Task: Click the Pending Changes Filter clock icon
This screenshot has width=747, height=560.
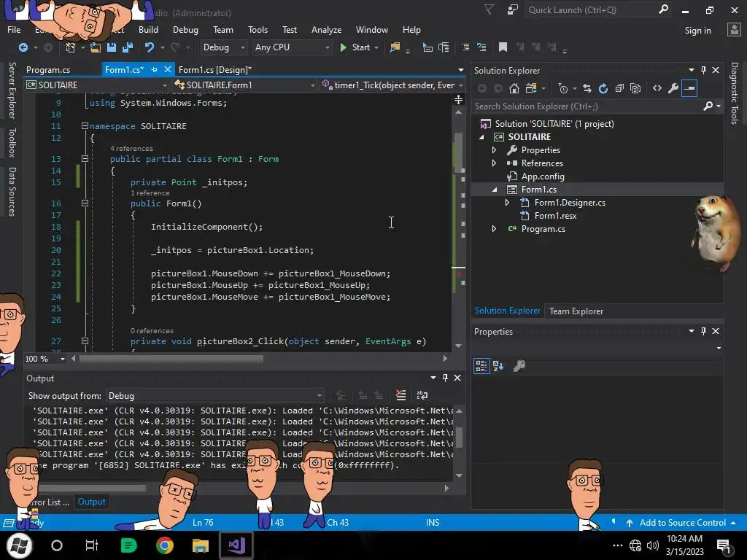Action: [x=563, y=88]
